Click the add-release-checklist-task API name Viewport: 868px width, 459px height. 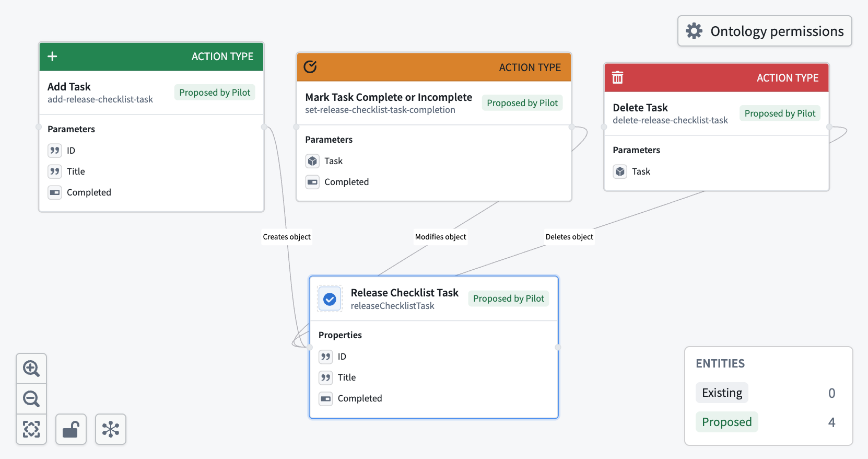point(100,99)
